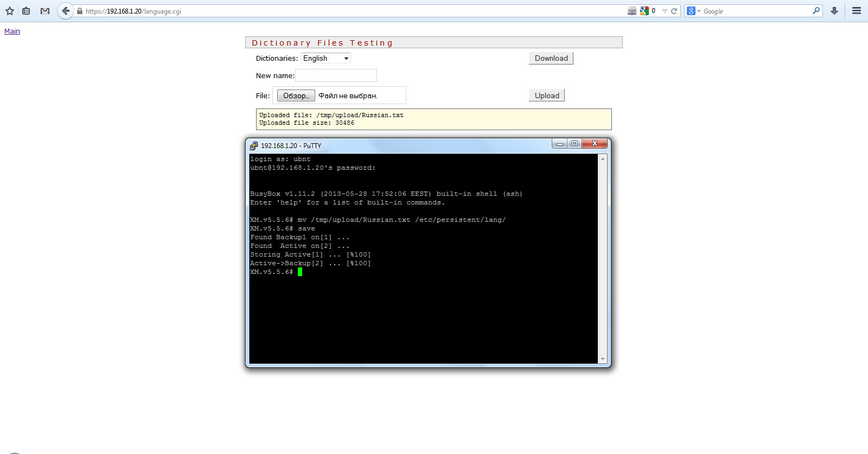Image resolution: width=868 pixels, height=454 pixels.
Task: Open the bookmarks list icon
Action: point(26,11)
